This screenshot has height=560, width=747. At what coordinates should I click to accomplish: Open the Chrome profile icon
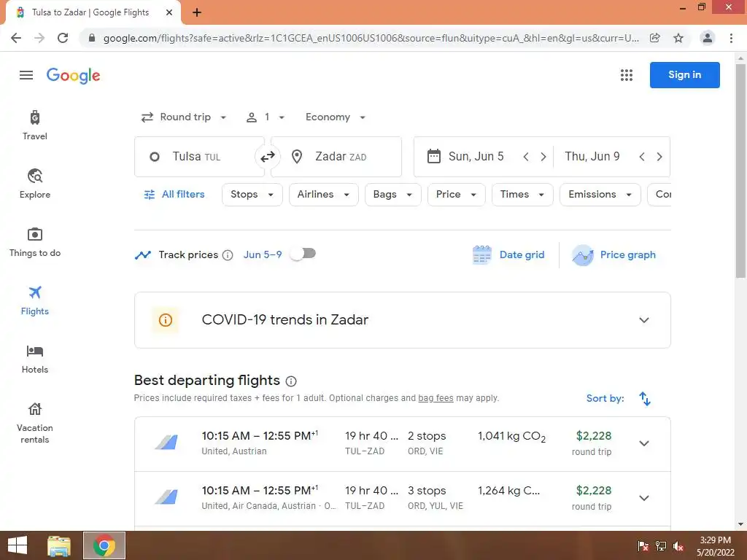[708, 38]
